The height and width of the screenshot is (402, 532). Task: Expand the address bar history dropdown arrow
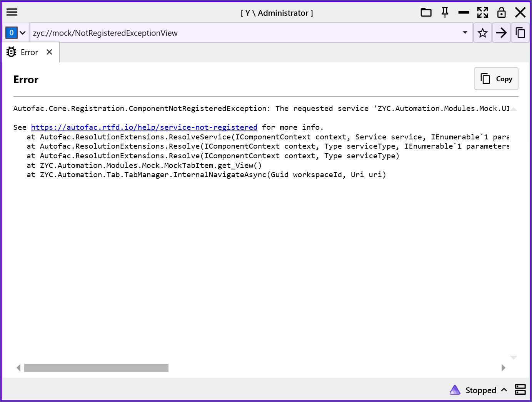(x=465, y=33)
